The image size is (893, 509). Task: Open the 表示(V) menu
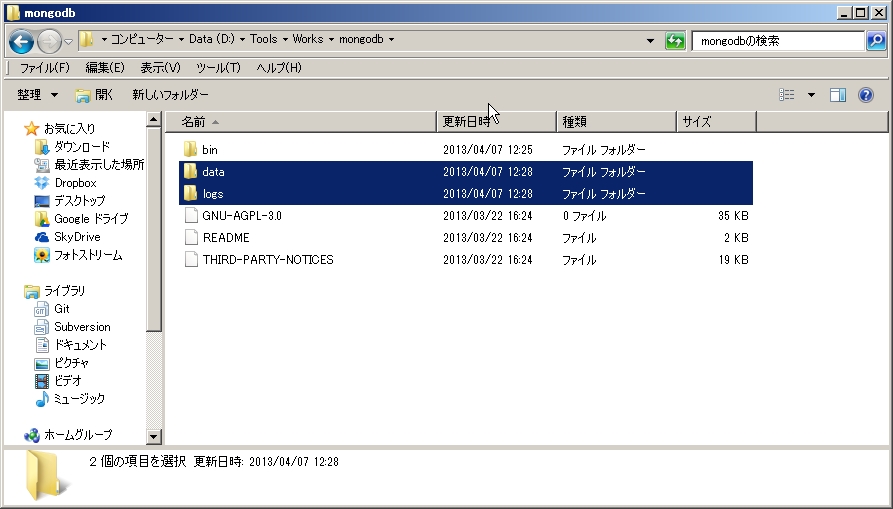(x=161, y=68)
